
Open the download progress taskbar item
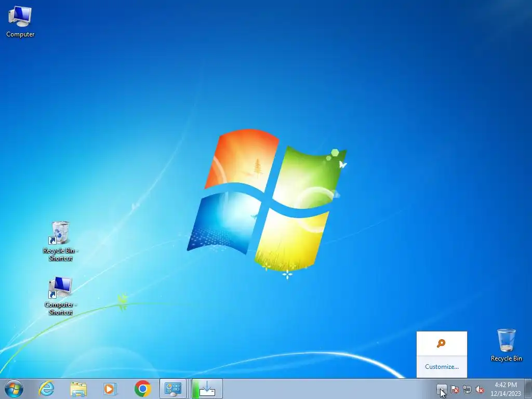[207, 389]
